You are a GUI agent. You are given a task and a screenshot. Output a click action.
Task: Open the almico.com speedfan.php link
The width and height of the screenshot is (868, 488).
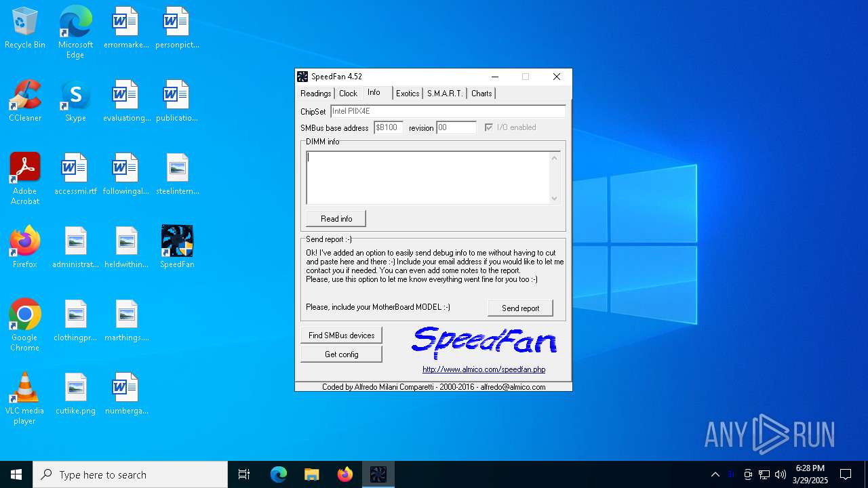[484, 370]
